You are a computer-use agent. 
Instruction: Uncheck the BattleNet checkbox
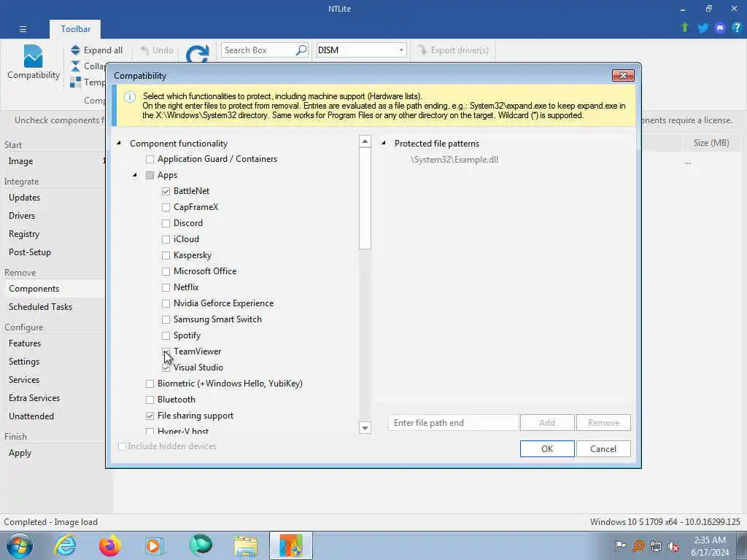click(x=166, y=191)
